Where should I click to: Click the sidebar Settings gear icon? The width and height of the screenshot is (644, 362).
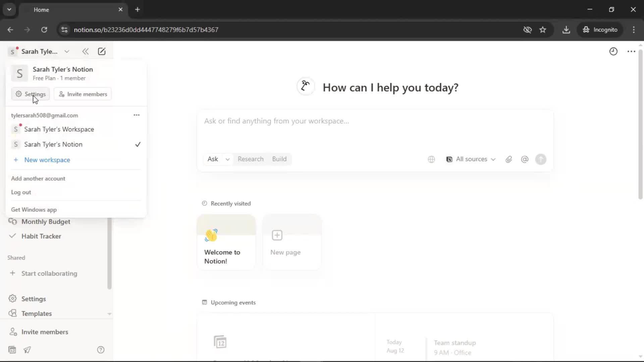coord(12,299)
